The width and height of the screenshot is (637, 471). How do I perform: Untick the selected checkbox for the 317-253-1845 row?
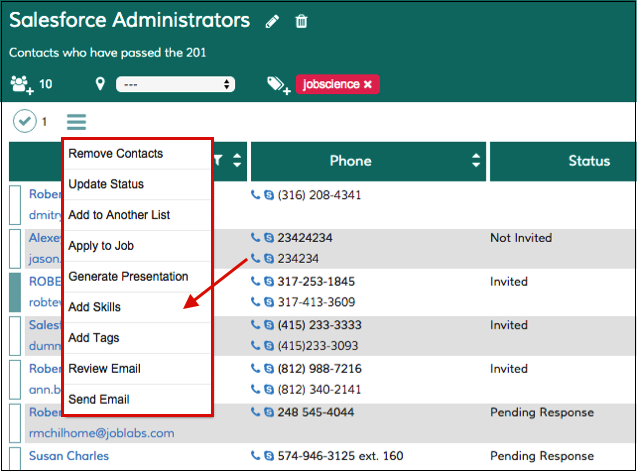tap(15, 292)
